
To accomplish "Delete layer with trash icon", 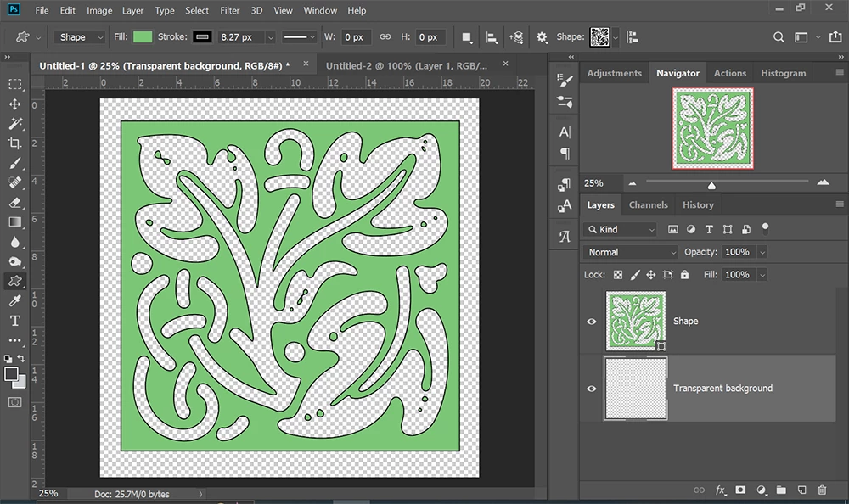I will click(x=822, y=490).
